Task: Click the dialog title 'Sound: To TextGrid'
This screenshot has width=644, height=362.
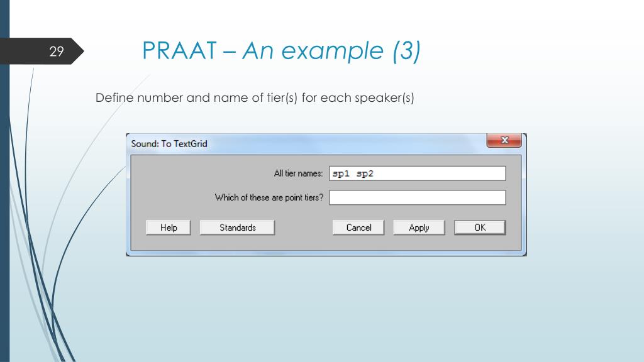Action: coord(169,144)
